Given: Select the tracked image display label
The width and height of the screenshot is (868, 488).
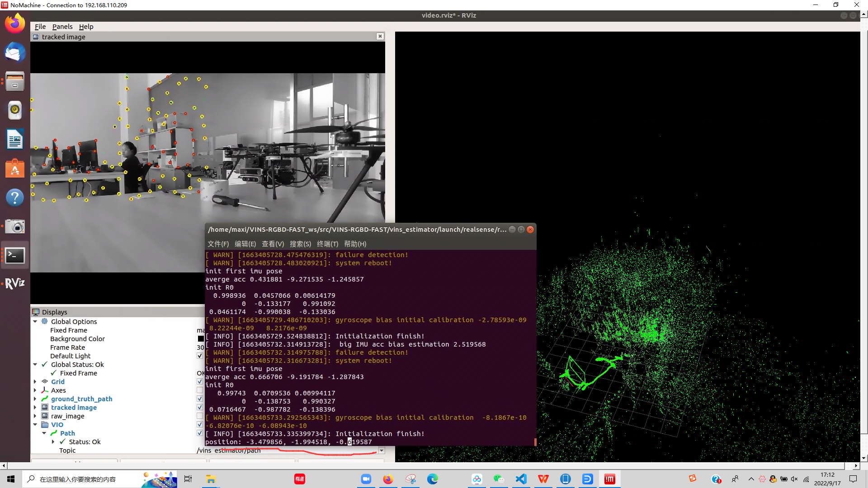Looking at the screenshot, I should [74, 407].
